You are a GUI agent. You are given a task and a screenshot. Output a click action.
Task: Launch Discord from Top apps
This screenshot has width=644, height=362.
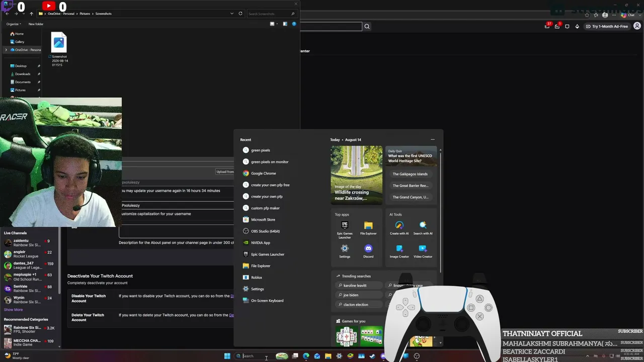(x=368, y=251)
